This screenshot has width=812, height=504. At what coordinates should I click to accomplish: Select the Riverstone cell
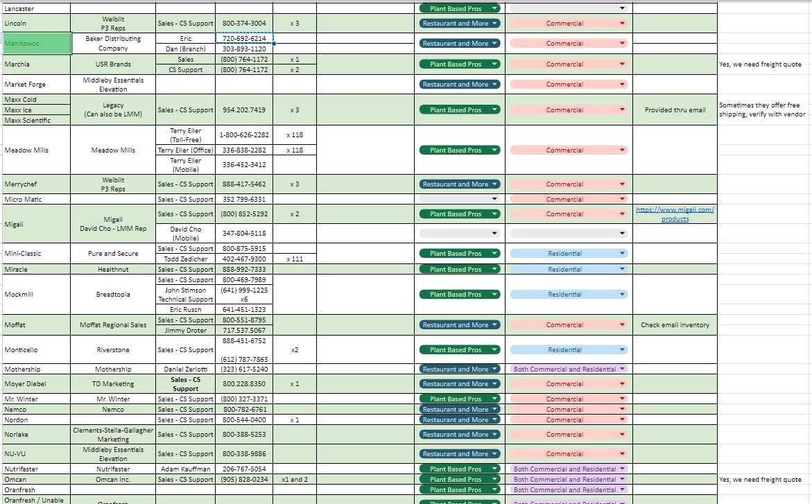point(113,349)
